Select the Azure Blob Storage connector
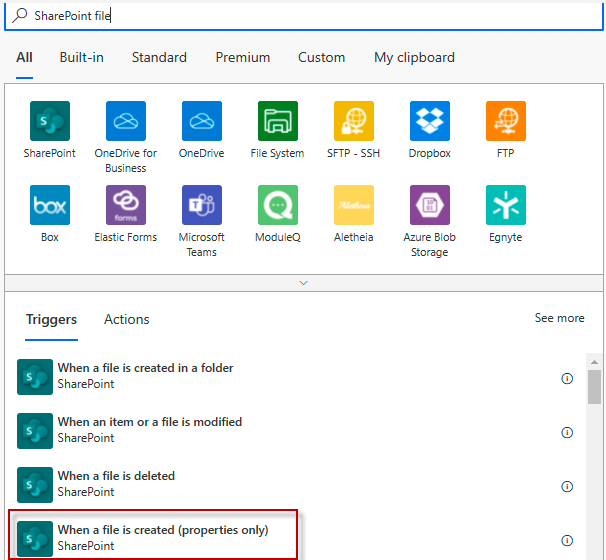 [430, 205]
